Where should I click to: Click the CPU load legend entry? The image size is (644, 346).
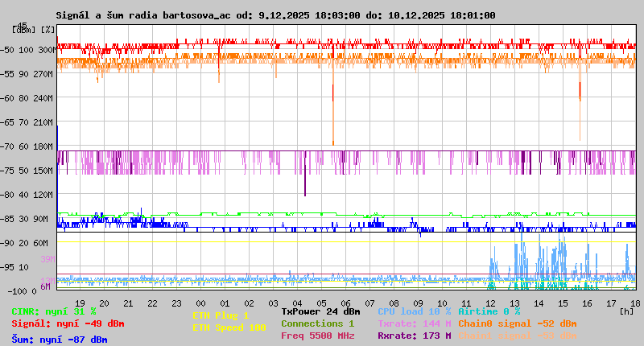[x=414, y=311]
